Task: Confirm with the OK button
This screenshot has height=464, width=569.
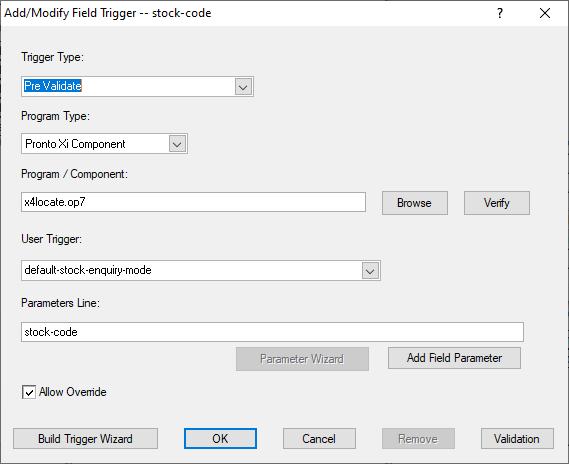Action: tap(220, 439)
